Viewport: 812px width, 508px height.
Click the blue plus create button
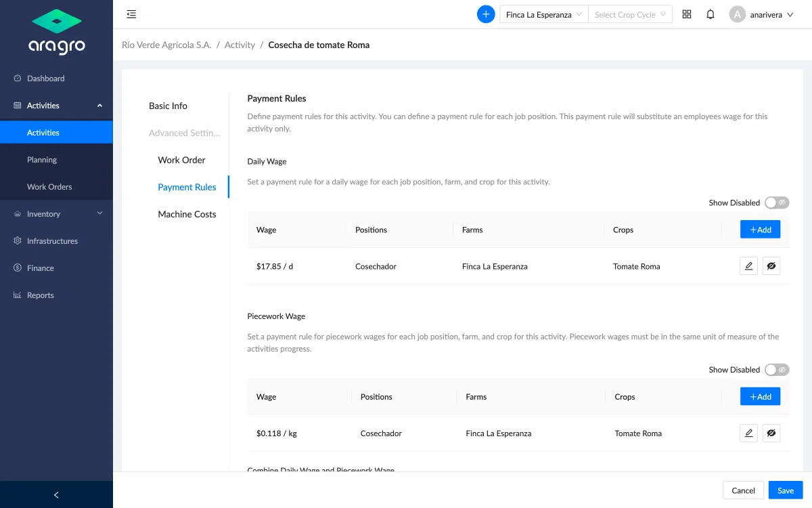click(x=486, y=14)
